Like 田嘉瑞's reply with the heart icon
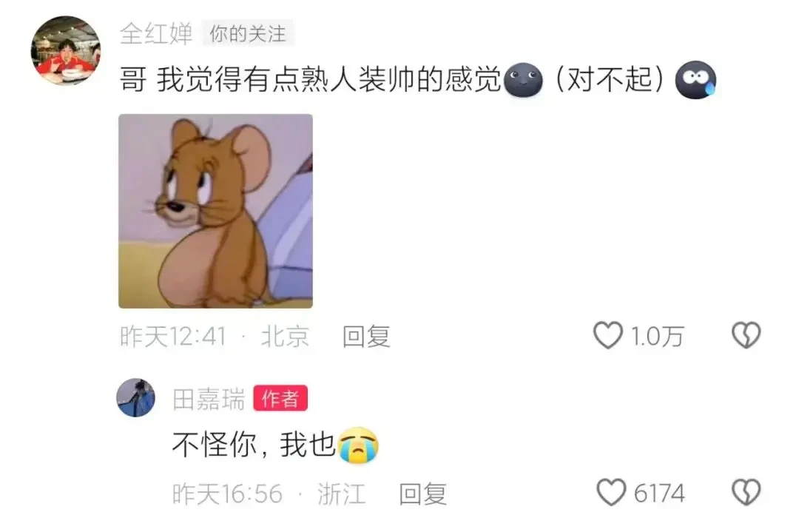Viewport: 799px width, 532px height. (611, 492)
